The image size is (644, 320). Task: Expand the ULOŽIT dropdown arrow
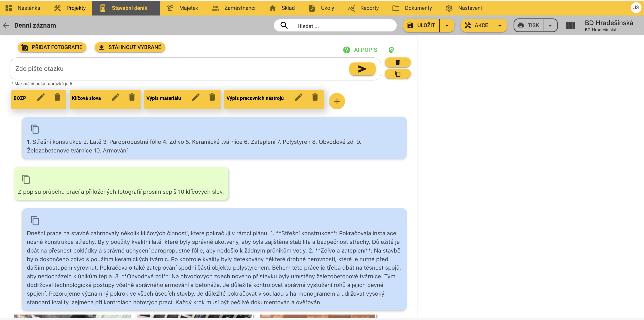click(447, 26)
